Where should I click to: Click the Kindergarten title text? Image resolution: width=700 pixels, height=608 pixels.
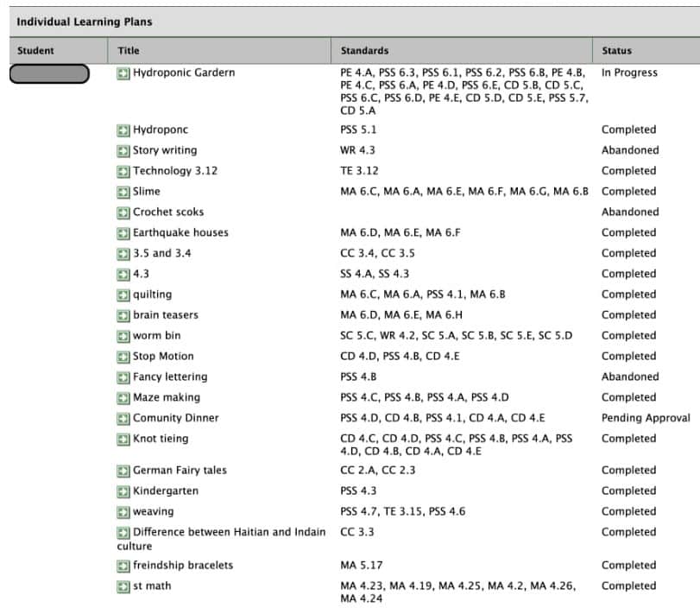coord(166,491)
